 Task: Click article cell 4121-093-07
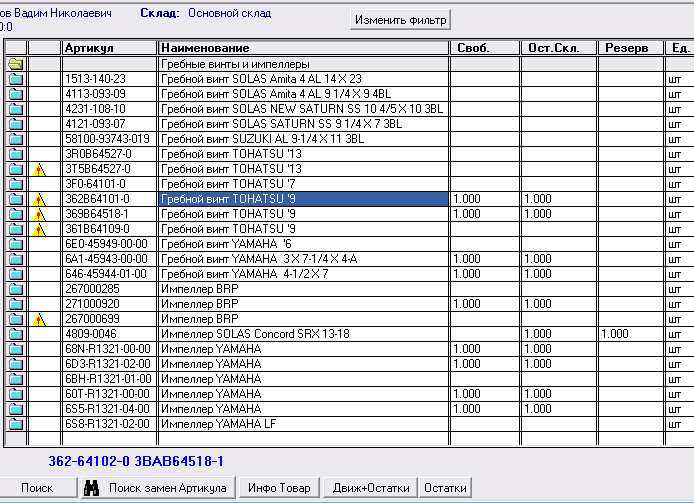109,124
